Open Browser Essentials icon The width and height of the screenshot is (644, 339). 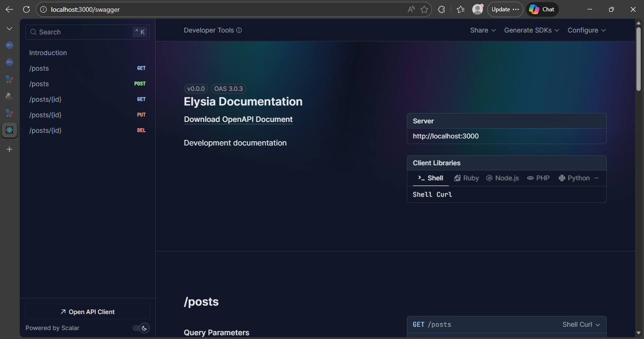(441, 9)
